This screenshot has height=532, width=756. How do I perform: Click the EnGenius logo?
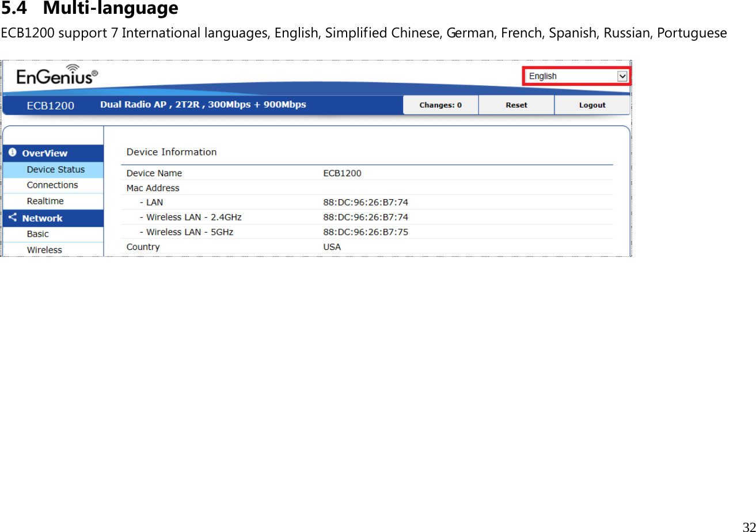[56, 75]
